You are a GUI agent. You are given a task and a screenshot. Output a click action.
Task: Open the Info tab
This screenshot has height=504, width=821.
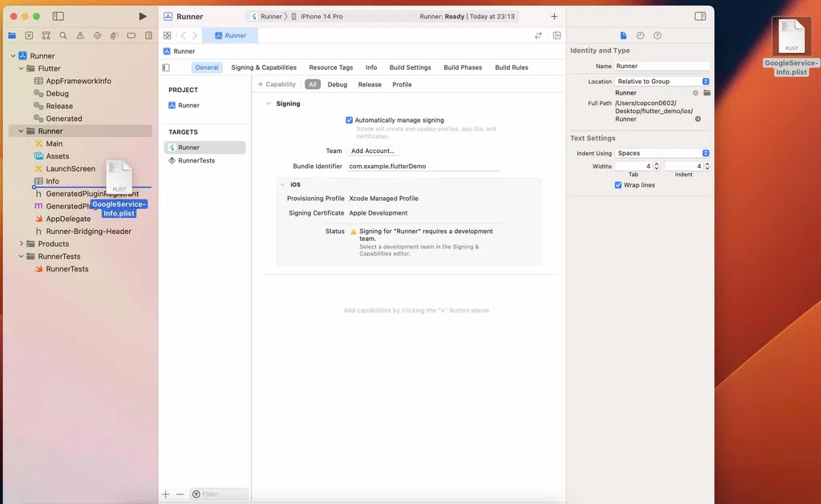tap(371, 67)
